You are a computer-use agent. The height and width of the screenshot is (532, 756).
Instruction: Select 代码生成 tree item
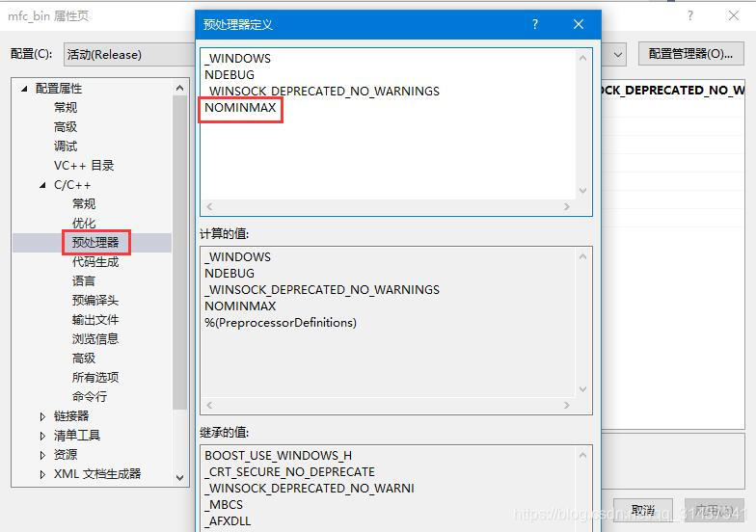tap(95, 262)
